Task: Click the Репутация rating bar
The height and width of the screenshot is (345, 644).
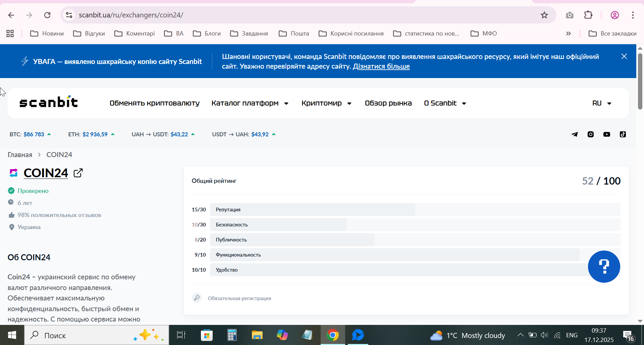Action: pos(415,210)
